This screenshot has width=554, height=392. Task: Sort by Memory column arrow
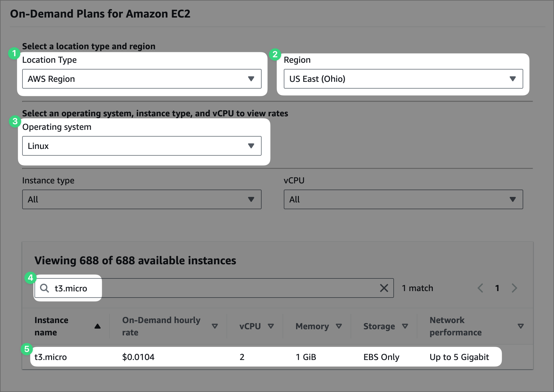(x=339, y=326)
